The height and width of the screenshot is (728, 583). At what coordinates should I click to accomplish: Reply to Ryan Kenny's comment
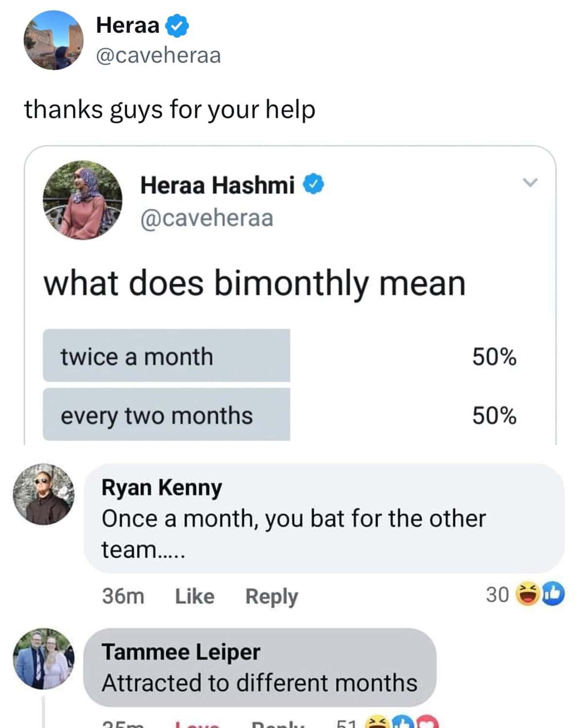[271, 596]
